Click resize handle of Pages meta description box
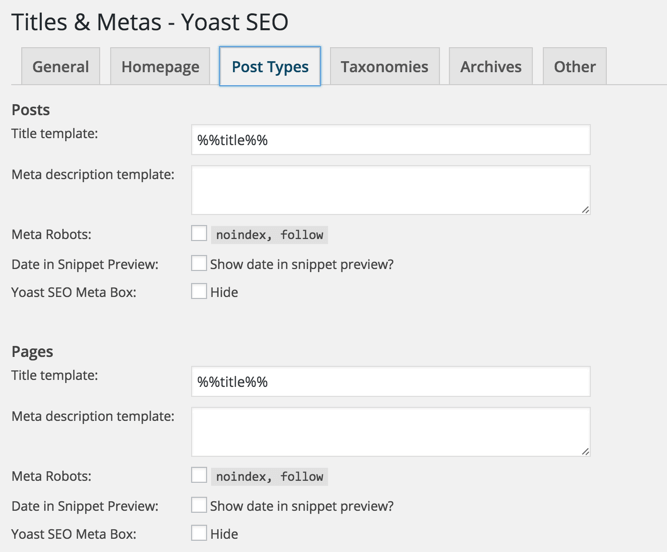The width and height of the screenshot is (667, 552). click(x=585, y=451)
